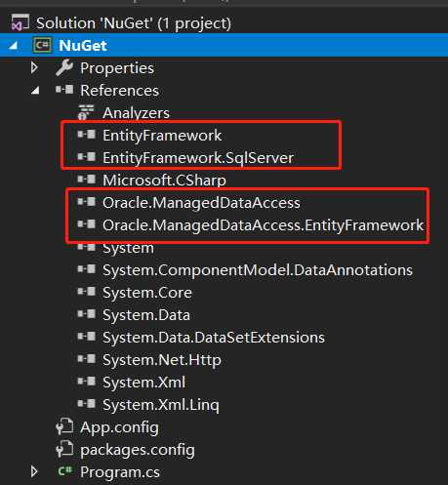The width and height of the screenshot is (448, 485).
Task: Click the packages.config file icon
Action: 64,449
